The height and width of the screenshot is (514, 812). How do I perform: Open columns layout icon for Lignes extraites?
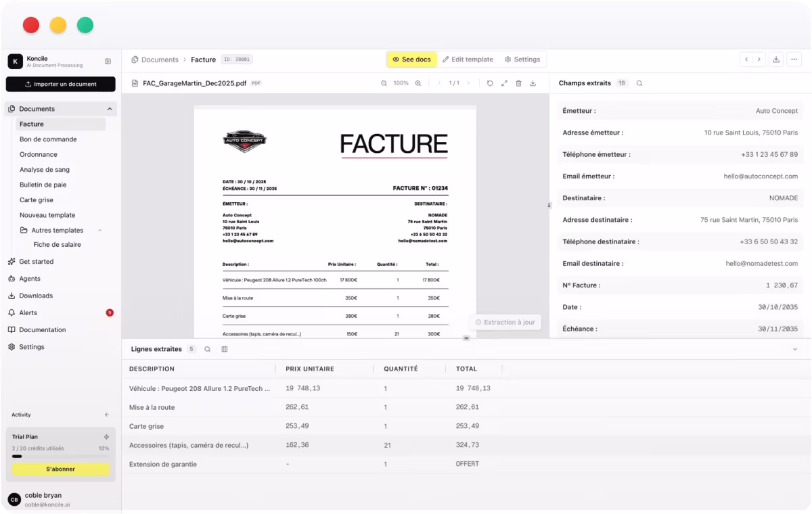pos(225,349)
